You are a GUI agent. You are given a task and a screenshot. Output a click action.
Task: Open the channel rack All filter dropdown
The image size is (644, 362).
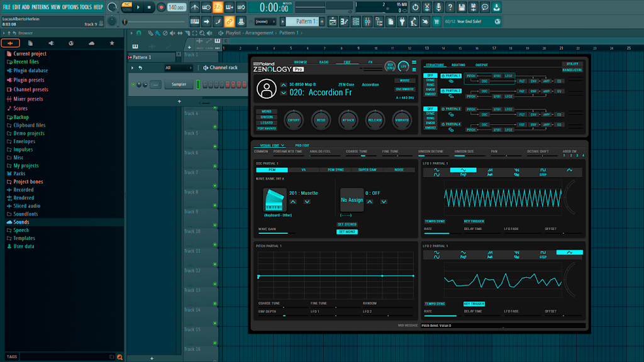[x=178, y=68]
